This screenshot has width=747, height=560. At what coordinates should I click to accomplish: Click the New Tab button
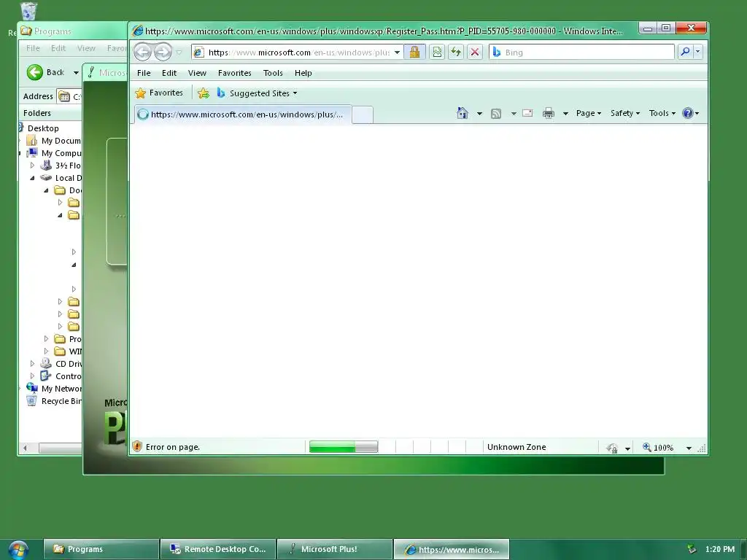pos(363,114)
